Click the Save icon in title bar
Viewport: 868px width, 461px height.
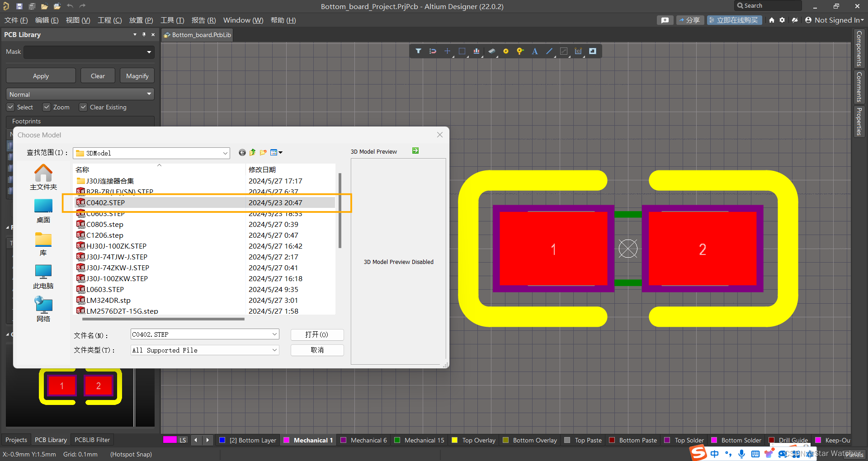(19, 6)
